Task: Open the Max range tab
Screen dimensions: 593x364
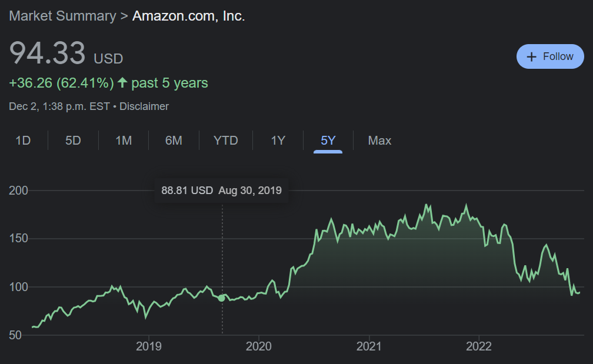Action: click(x=379, y=141)
